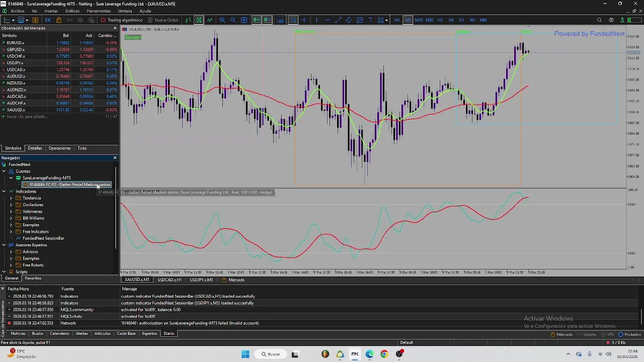Select FundedNext SessionBar indicator
The image size is (644, 362).
43,238
